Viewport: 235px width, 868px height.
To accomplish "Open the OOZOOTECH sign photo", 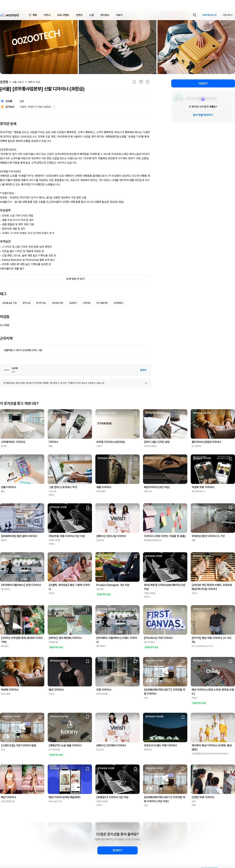I will coord(39,47).
